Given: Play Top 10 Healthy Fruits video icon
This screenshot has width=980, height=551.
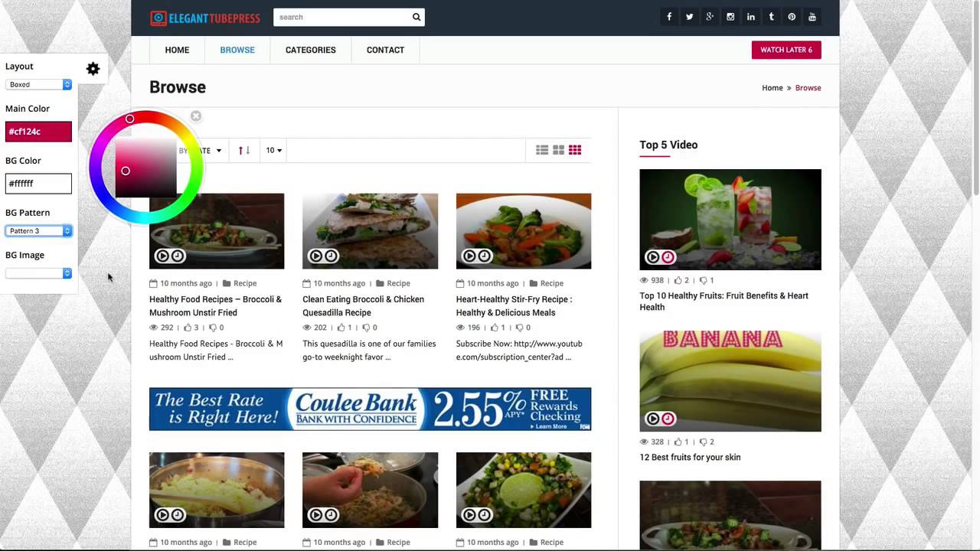Looking at the screenshot, I should coord(653,257).
